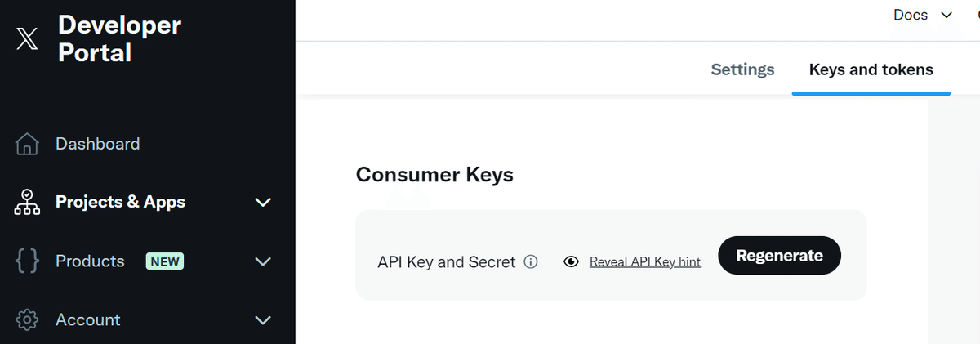Collapse the Projects & Apps chevron
Screen dimensions: 980x344
tap(263, 202)
